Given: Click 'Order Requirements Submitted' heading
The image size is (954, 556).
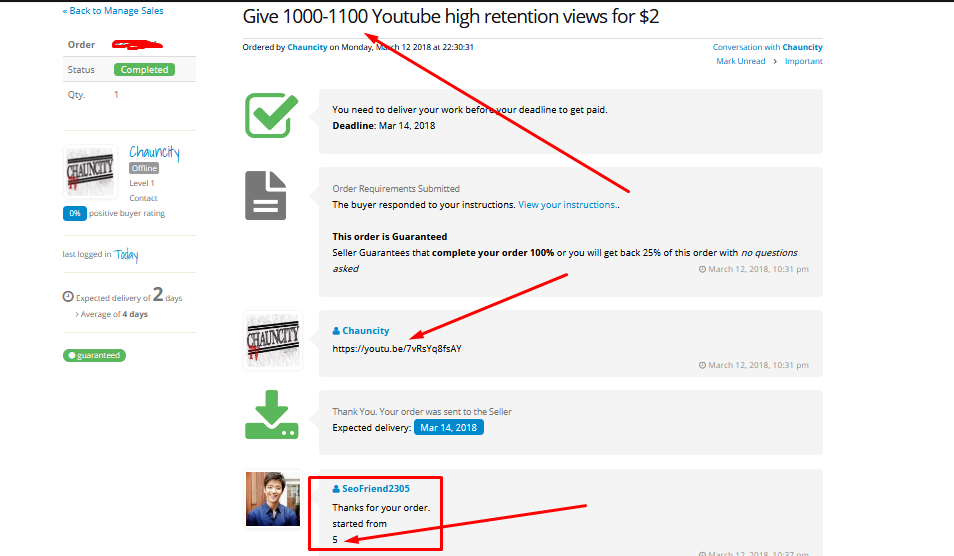Looking at the screenshot, I should pyautogui.click(x=396, y=189).
